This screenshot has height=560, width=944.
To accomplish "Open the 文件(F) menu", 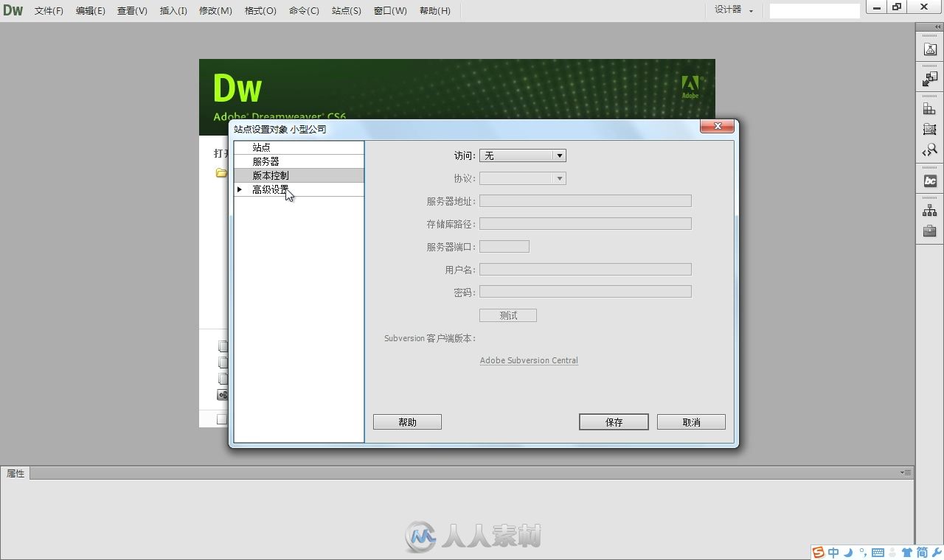I will [x=49, y=11].
